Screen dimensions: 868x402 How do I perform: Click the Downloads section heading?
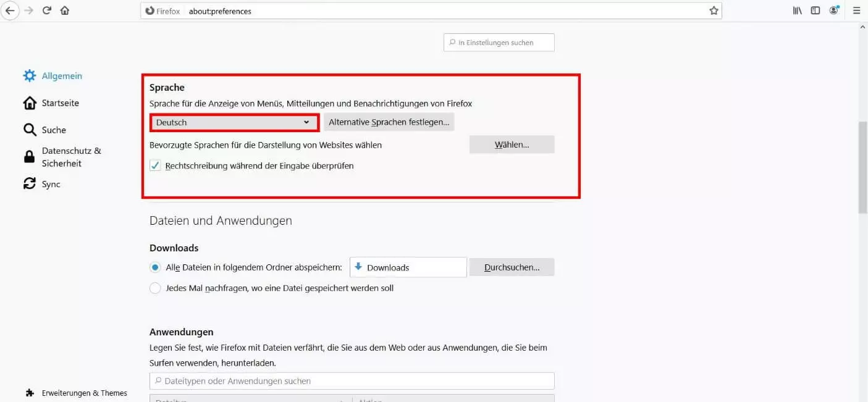(x=174, y=248)
